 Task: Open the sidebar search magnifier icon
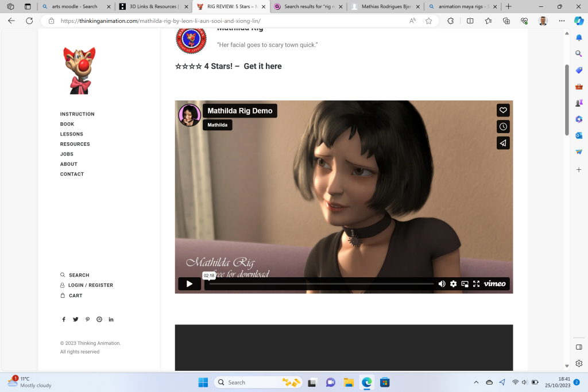coord(579,53)
